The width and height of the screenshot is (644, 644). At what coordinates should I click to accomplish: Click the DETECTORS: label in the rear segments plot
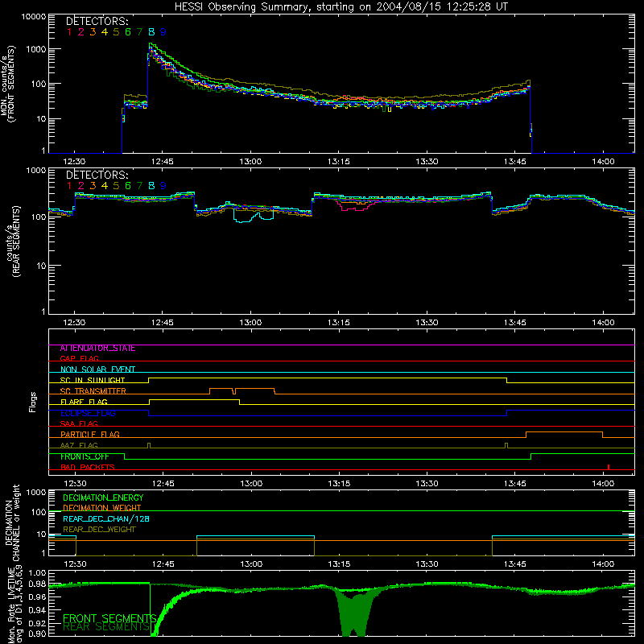[97, 175]
